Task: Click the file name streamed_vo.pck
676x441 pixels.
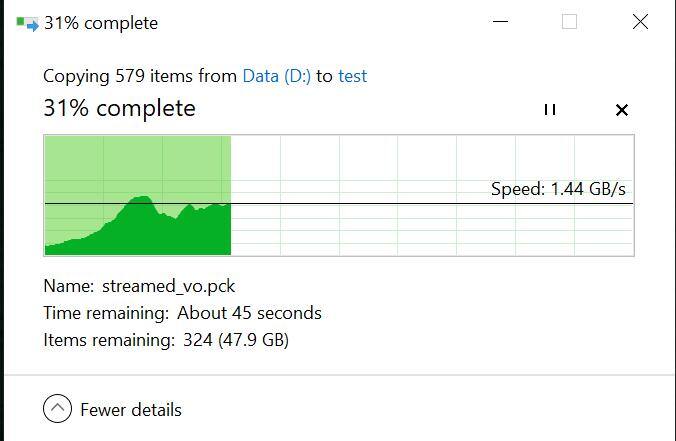Action: coord(168,286)
